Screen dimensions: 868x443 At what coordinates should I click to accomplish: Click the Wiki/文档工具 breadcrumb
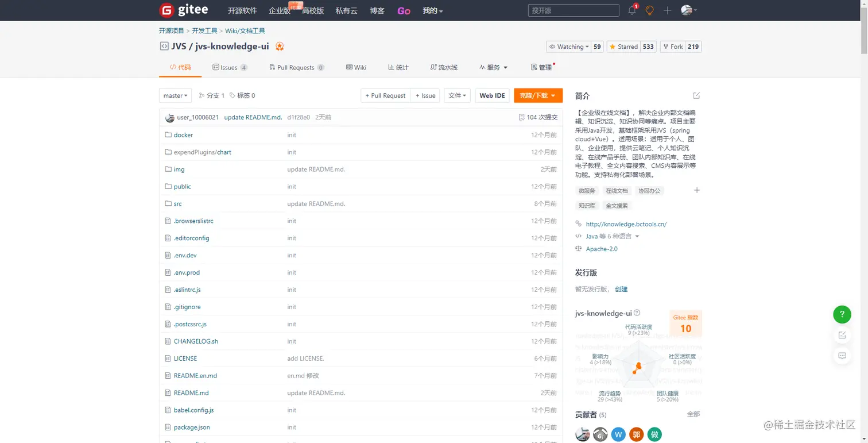(245, 31)
